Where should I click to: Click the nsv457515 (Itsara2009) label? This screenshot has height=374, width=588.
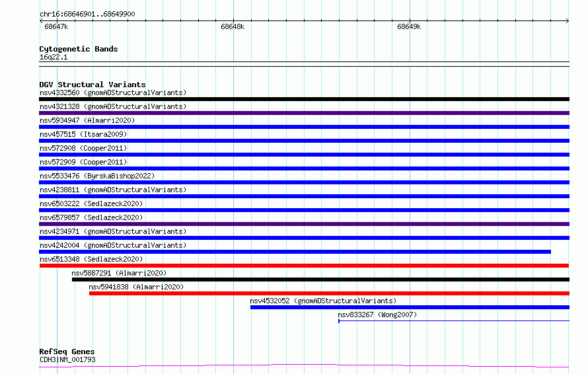pos(83,134)
